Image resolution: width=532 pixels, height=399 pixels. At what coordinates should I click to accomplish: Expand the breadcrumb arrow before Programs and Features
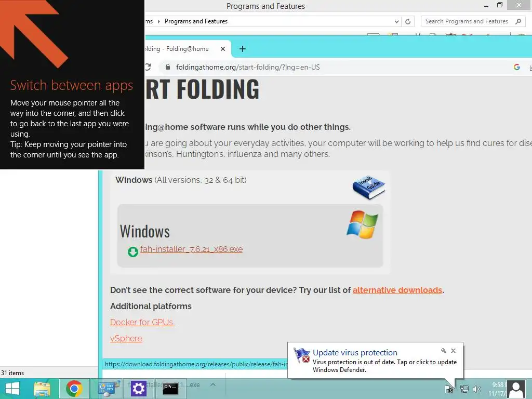[x=158, y=21]
